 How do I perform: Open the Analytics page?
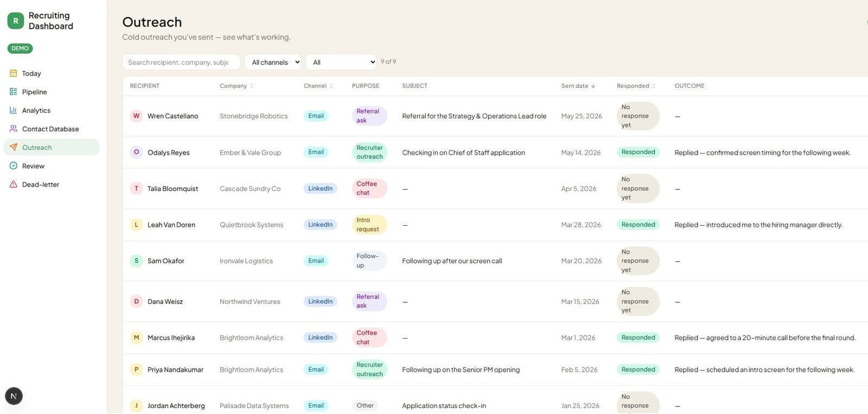[x=52, y=110]
